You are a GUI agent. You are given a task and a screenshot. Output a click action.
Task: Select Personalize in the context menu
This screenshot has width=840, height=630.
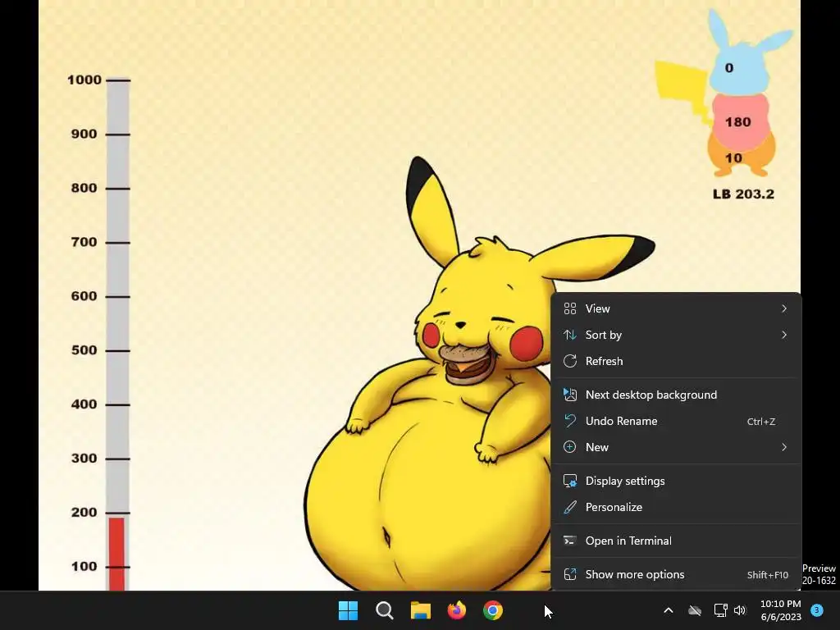click(676, 507)
